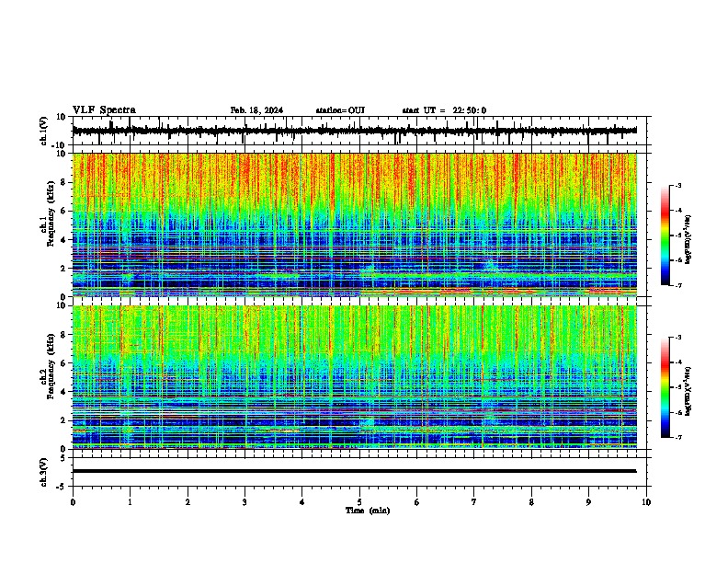This screenshot has width=728, height=563.
Task: Click the time axis tick label "2"
Action: 188,502
